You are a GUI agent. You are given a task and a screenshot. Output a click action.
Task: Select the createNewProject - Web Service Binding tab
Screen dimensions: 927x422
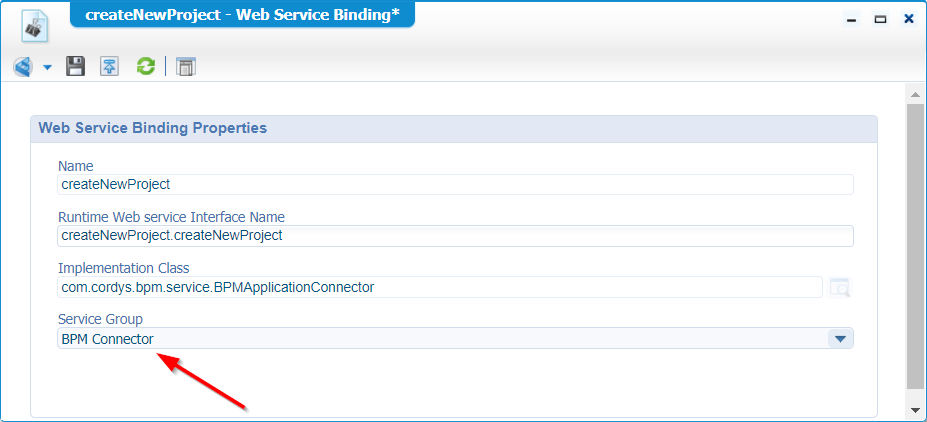pyautogui.click(x=242, y=14)
